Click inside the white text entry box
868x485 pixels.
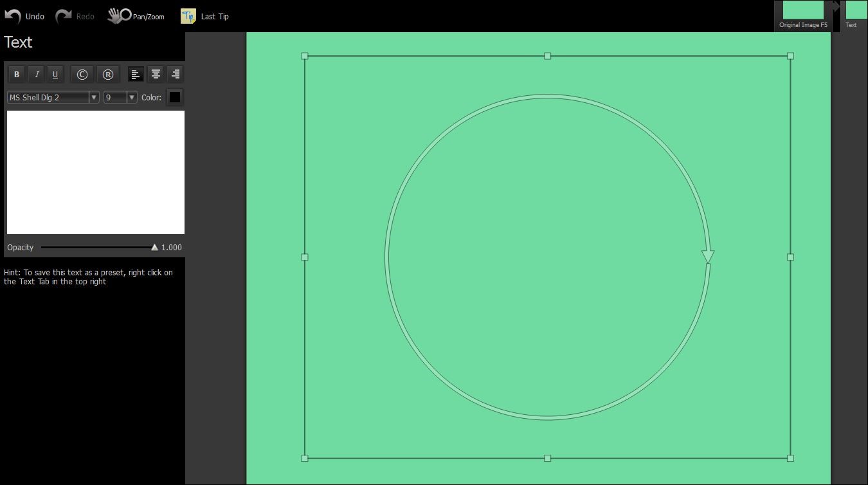[x=96, y=172]
